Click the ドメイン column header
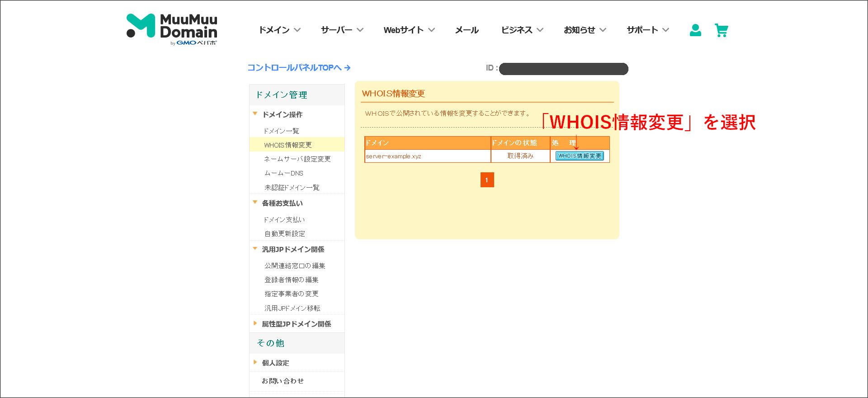Viewport: 868px width, 398px height. coord(428,143)
